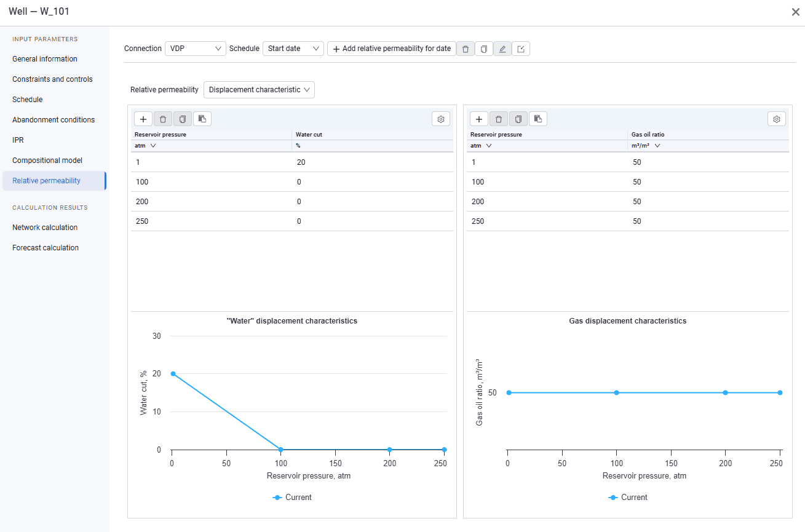The image size is (805, 532).
Task: Open the Schedule Start date dropdown
Action: click(293, 49)
